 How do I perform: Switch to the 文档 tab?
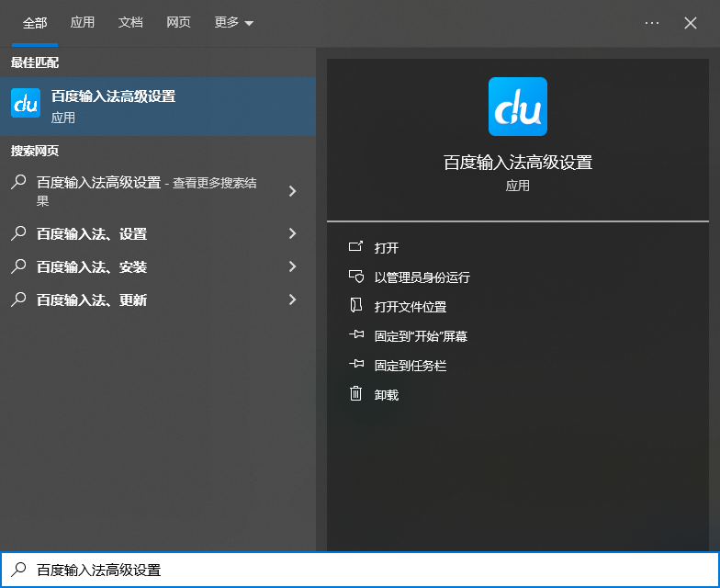[x=130, y=22]
